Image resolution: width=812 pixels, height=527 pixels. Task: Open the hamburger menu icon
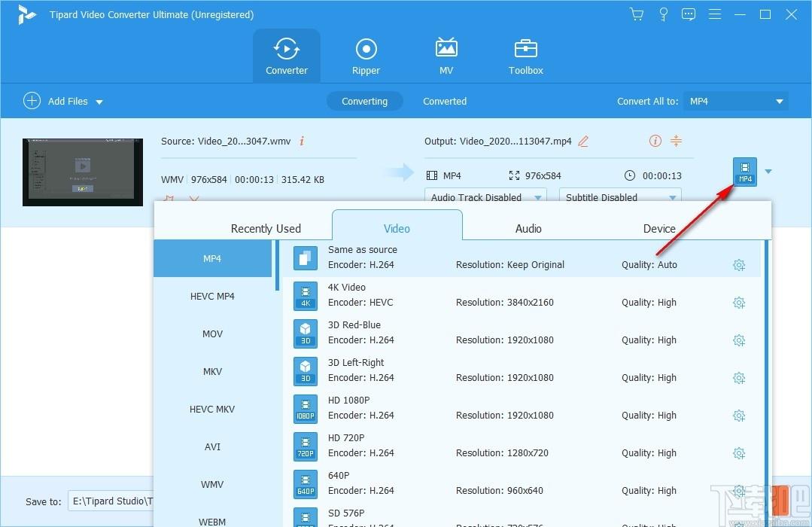coord(715,14)
